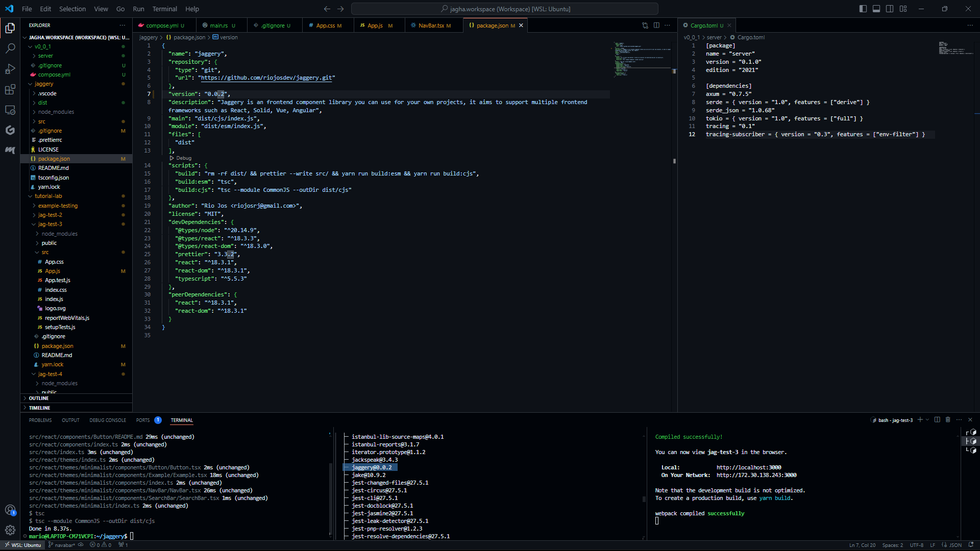Open Explorer view more actions ellipsis
Viewport: 980px width, 551px height.
point(122,26)
